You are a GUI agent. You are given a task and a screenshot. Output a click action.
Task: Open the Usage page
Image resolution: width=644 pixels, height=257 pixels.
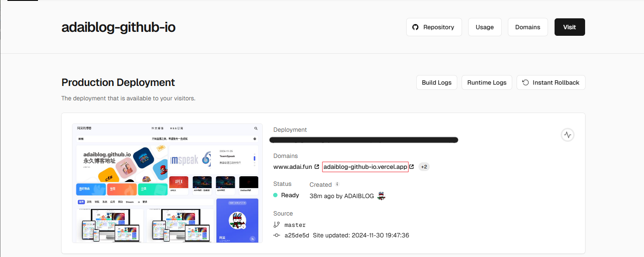[x=485, y=27]
